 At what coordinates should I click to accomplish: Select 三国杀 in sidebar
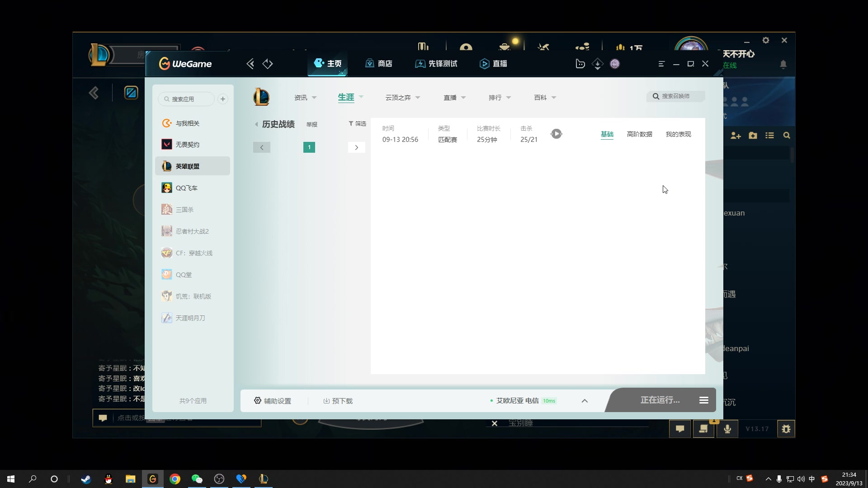pyautogui.click(x=193, y=210)
